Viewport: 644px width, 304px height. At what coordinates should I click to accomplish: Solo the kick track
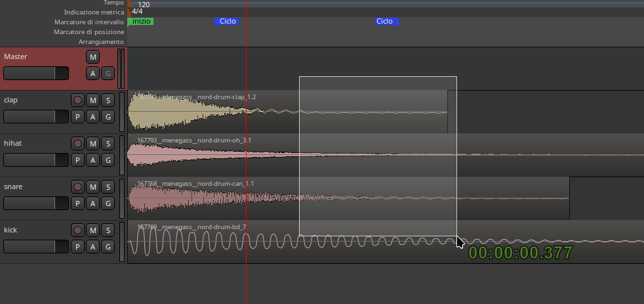(x=108, y=230)
